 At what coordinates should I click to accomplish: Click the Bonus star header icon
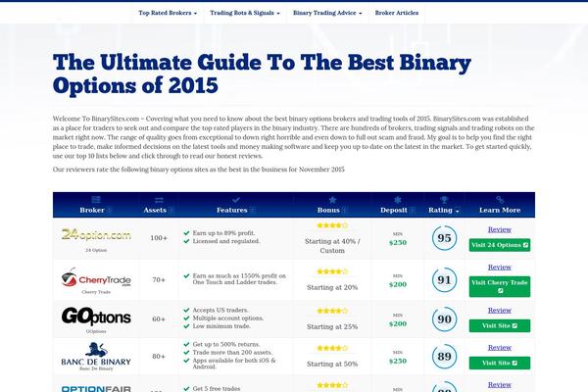click(x=332, y=200)
